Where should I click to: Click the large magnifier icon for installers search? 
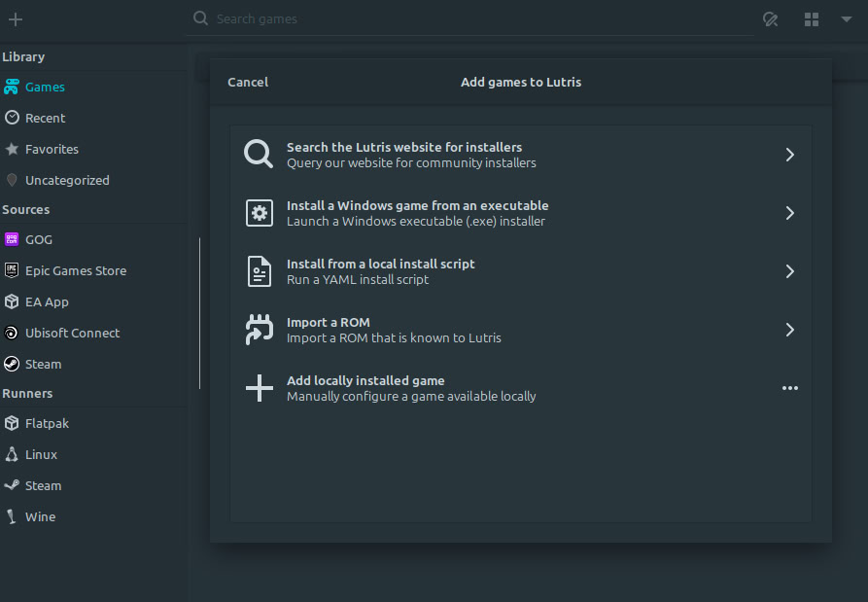tap(260, 154)
